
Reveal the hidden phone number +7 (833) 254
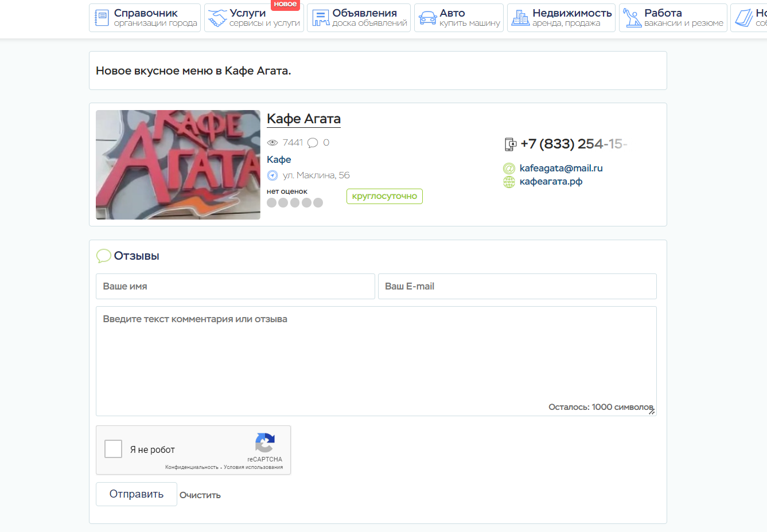[x=573, y=144]
